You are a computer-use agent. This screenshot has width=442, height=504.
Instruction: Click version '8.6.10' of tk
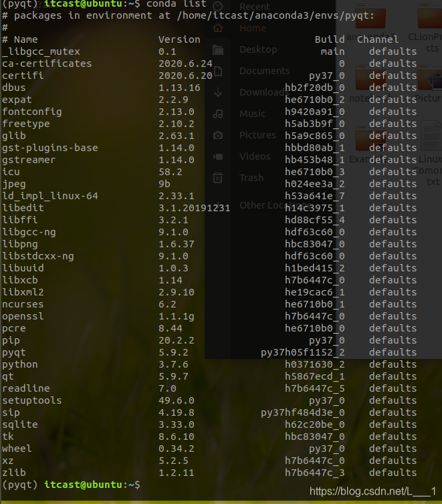pyautogui.click(x=176, y=436)
